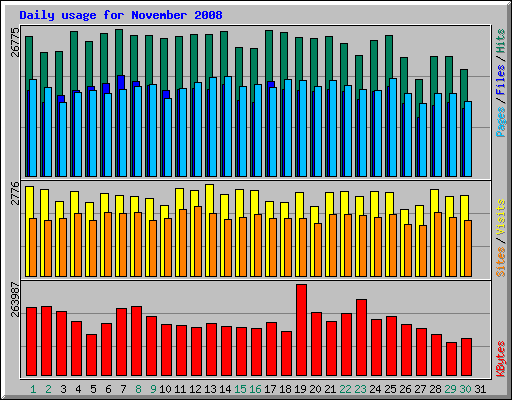Click day 30 on the x-axis
Image resolution: width=512 pixels, height=400 pixels.
[x=465, y=389]
